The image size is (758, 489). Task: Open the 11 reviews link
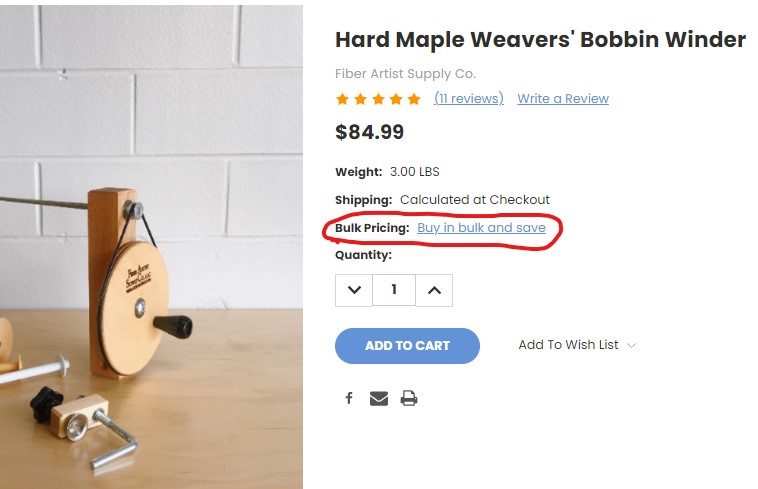468,99
